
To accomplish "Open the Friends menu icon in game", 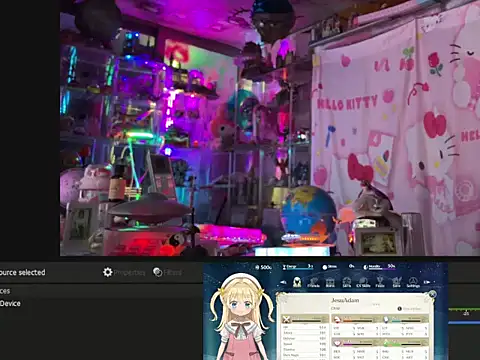I will click(x=313, y=283).
